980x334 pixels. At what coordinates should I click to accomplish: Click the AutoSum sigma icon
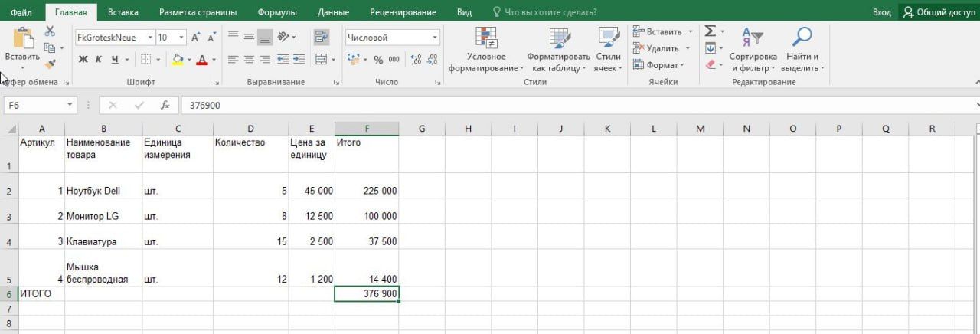click(x=710, y=31)
